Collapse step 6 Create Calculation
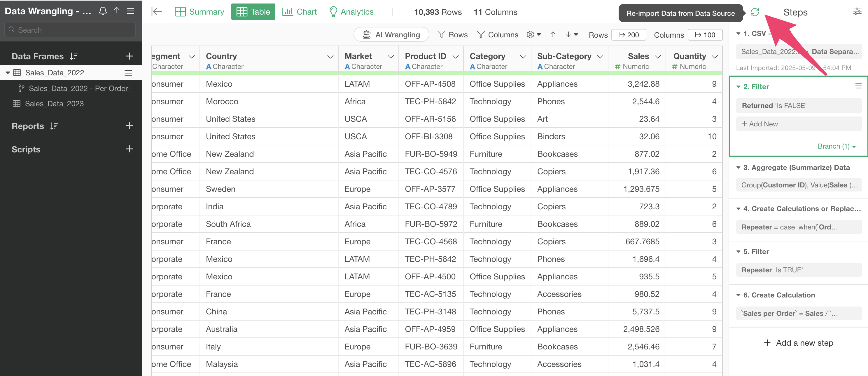 point(738,295)
